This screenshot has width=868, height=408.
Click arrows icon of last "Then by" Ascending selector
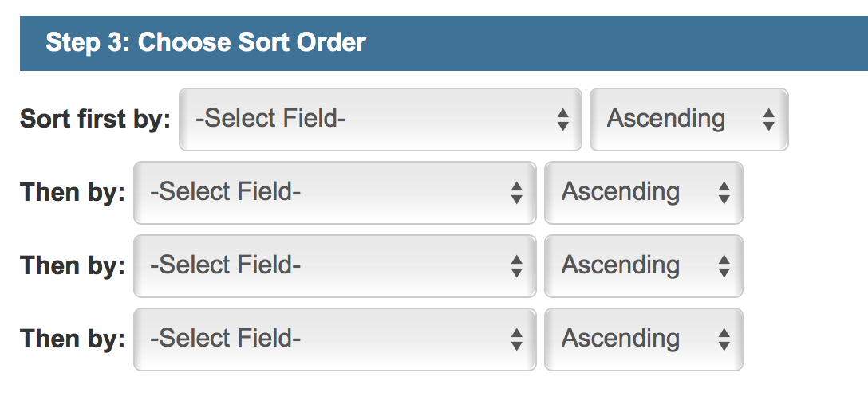(724, 339)
